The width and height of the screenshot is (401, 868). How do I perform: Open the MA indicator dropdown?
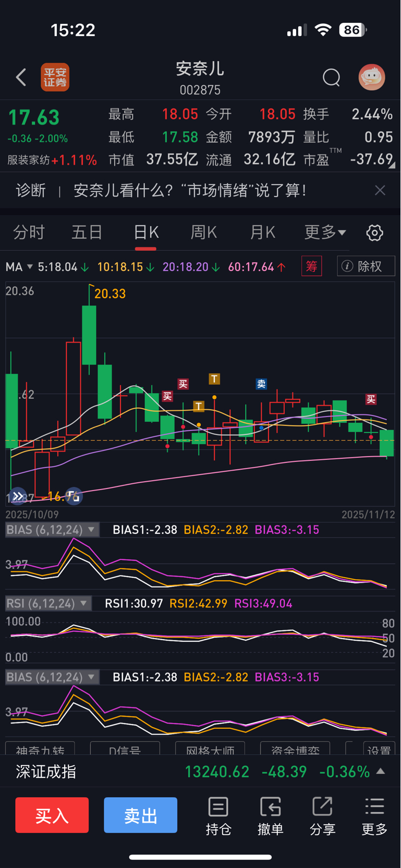(19, 267)
